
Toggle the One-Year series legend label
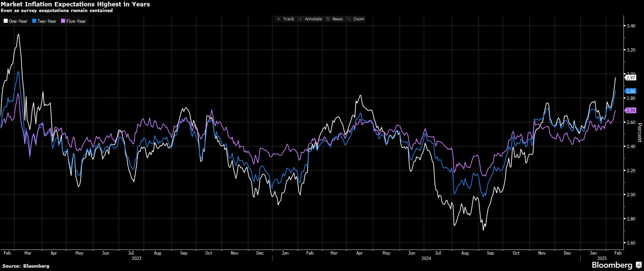[x=18, y=21]
